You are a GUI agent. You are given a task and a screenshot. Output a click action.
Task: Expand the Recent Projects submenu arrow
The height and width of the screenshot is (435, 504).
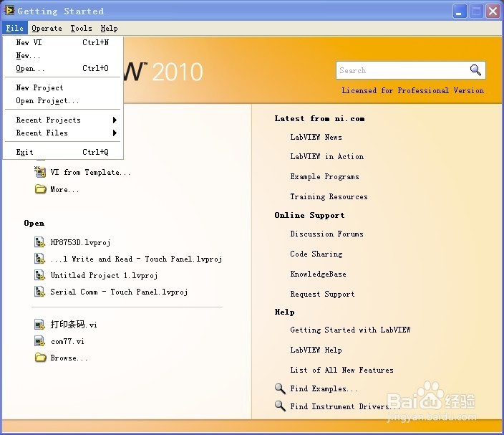(x=115, y=120)
